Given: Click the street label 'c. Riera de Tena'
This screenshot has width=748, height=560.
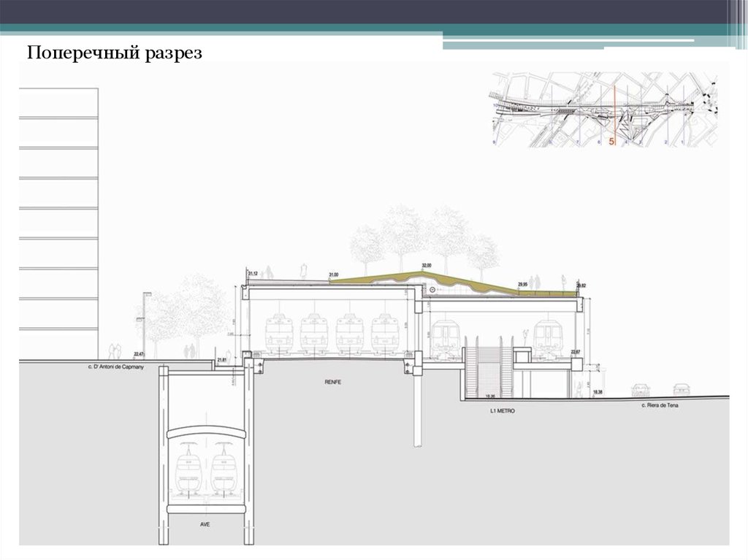Looking at the screenshot, I should [660, 404].
